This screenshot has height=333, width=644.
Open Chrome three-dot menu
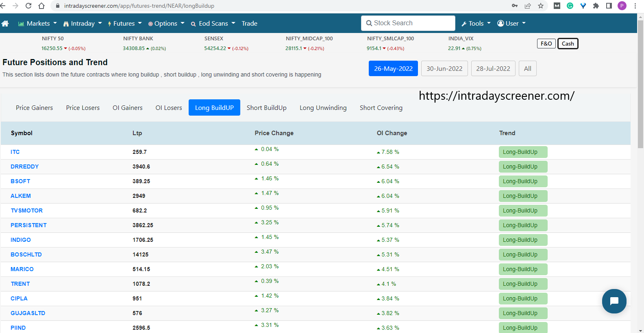click(x=635, y=6)
